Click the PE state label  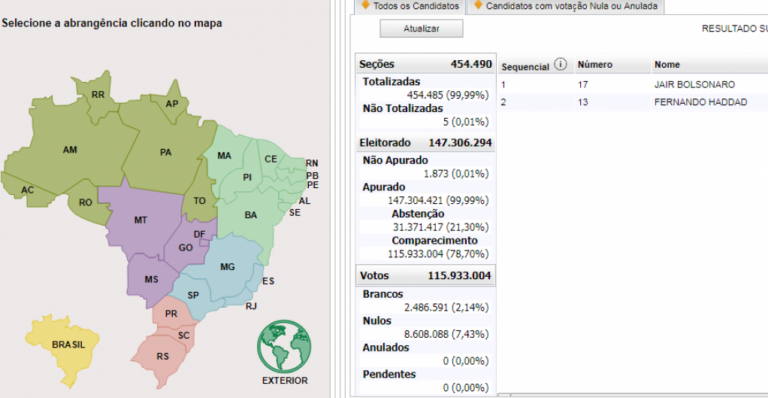pyautogui.click(x=312, y=185)
